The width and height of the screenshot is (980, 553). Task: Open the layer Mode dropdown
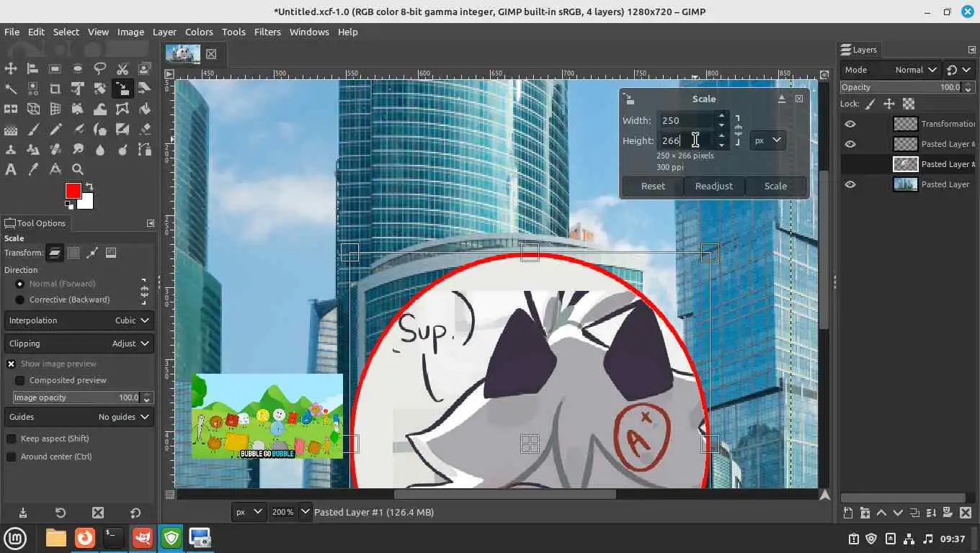tap(891, 70)
